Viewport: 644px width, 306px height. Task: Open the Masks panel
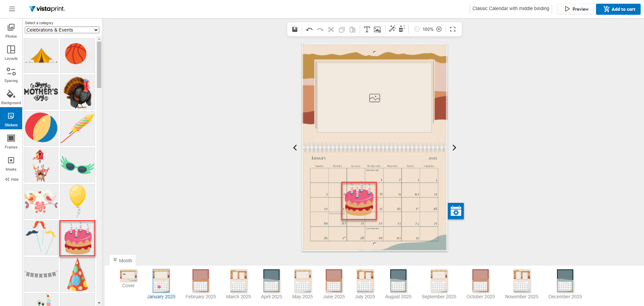tap(11, 164)
